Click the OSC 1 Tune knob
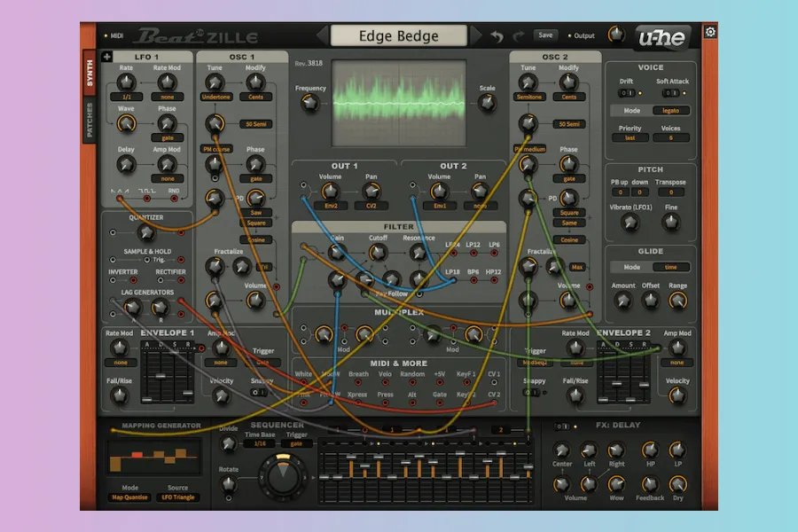Image resolution: width=798 pixels, height=532 pixels. [215, 82]
